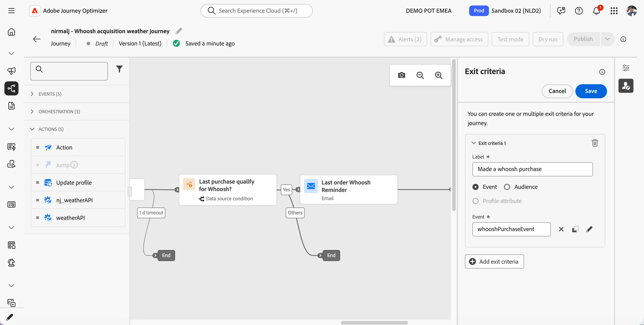The image size is (644, 325).
Task: Select the Audience radio button
Action: click(507, 187)
